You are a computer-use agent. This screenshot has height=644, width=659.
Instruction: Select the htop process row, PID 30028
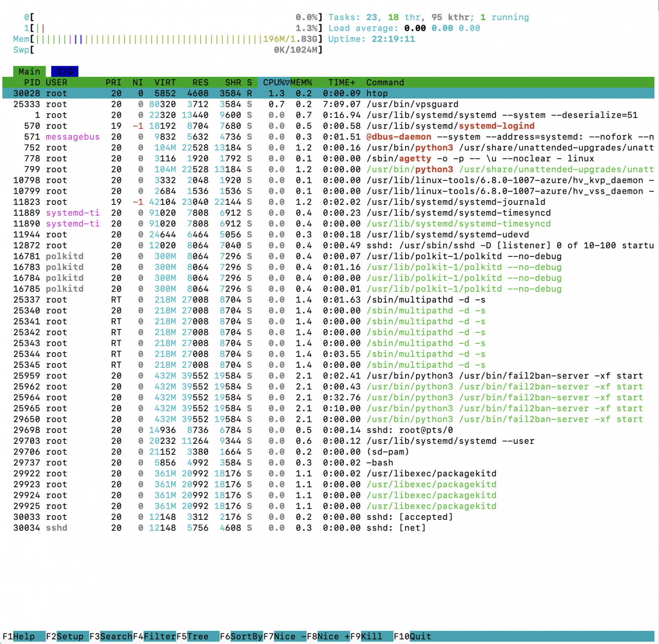click(x=328, y=93)
